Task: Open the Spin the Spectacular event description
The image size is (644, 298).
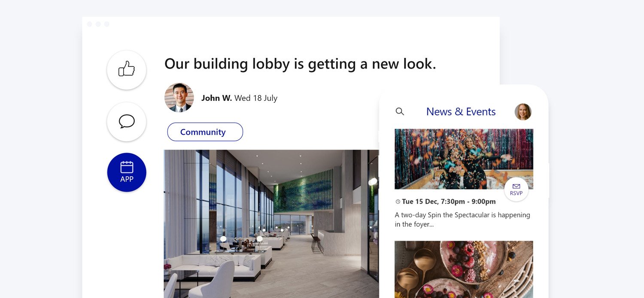Action: [462, 219]
